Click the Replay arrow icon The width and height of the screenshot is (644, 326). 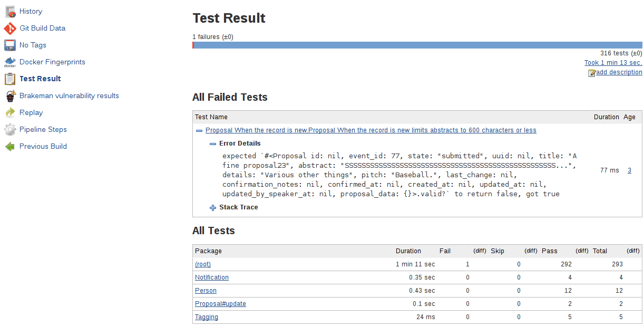click(x=9, y=112)
